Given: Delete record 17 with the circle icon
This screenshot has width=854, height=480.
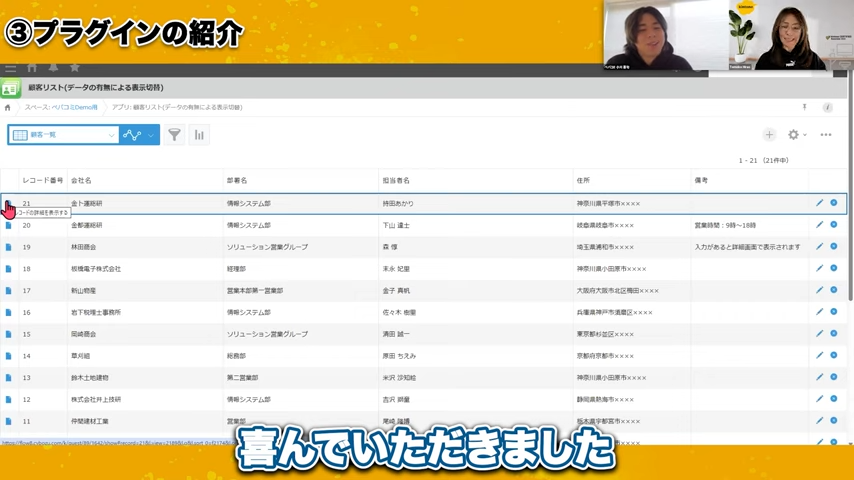Looking at the screenshot, I should point(834,290).
